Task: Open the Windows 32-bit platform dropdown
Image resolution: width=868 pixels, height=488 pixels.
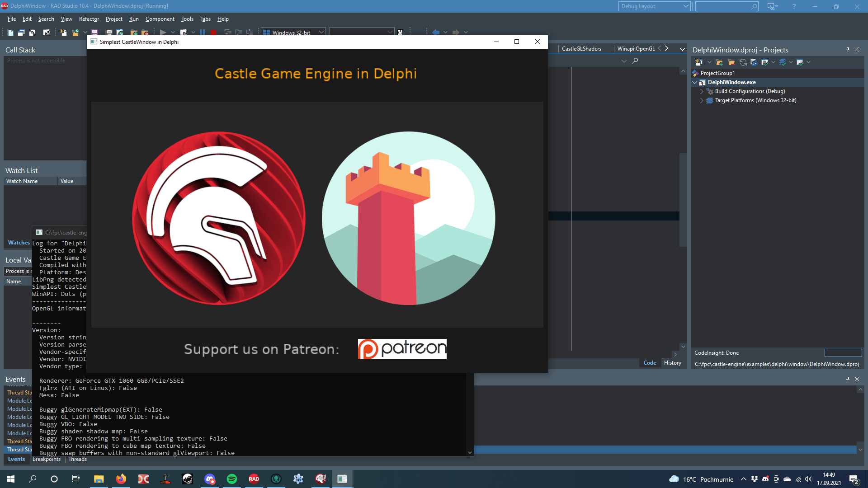Action: coord(321,33)
